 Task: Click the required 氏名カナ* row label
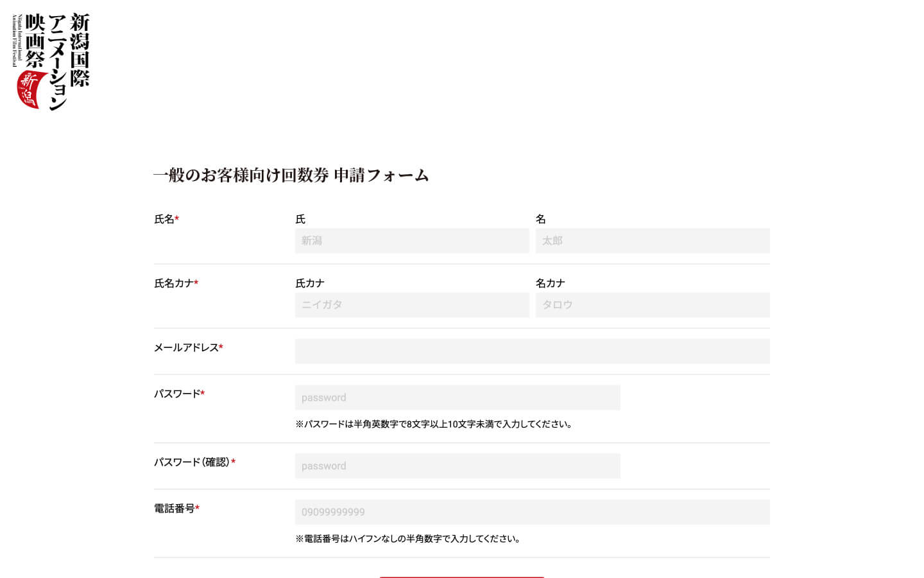tap(176, 284)
